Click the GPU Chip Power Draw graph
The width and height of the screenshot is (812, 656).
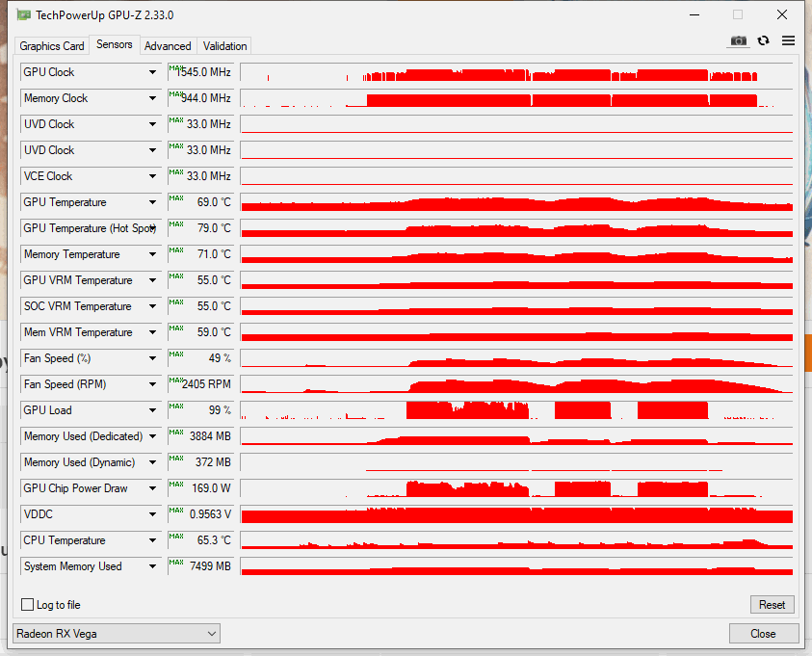coord(517,488)
